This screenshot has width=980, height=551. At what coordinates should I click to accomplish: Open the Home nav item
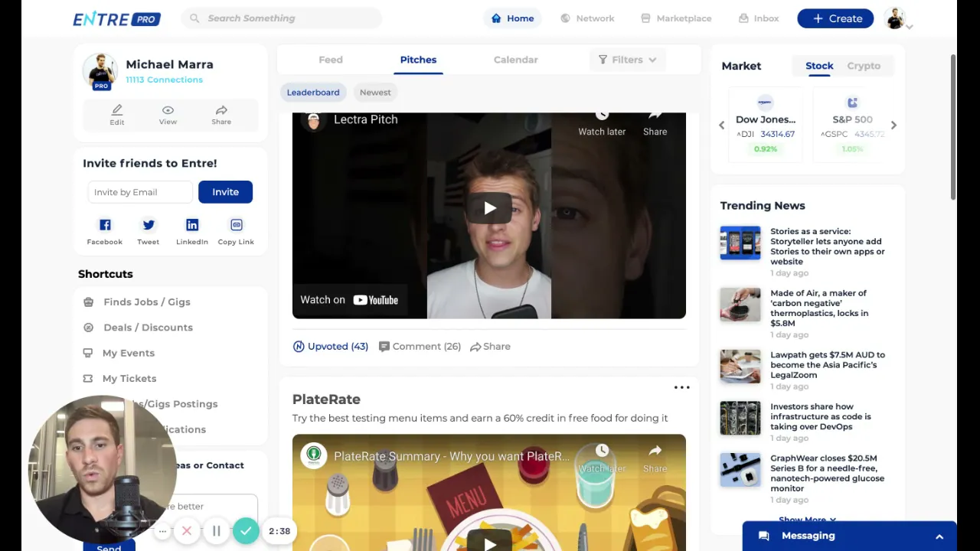512,18
